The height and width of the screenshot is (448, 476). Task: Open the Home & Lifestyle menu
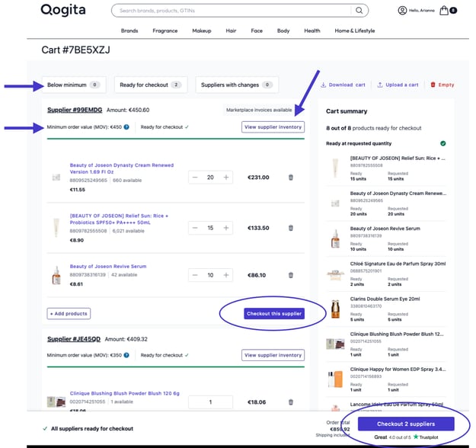tap(355, 30)
